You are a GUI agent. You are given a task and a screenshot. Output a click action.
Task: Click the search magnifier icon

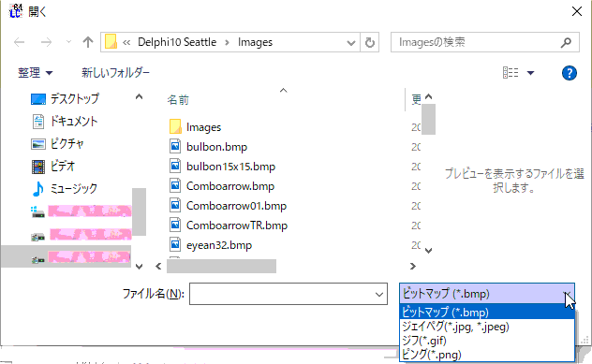point(566,43)
